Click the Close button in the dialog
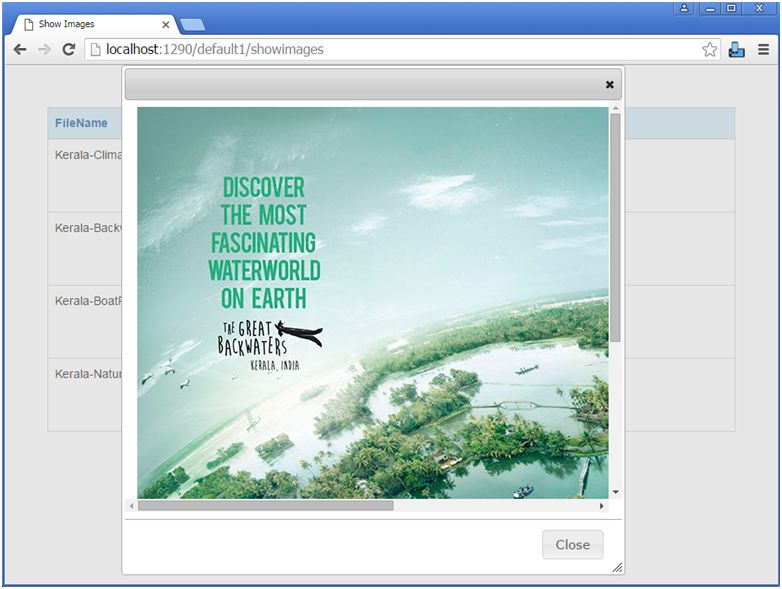This screenshot has height=589, width=782. point(573,545)
